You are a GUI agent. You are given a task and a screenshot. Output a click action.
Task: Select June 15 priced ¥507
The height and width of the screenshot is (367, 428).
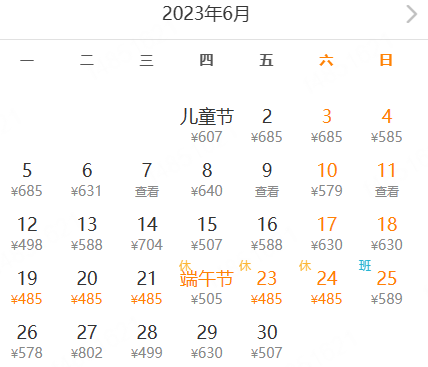click(x=207, y=234)
